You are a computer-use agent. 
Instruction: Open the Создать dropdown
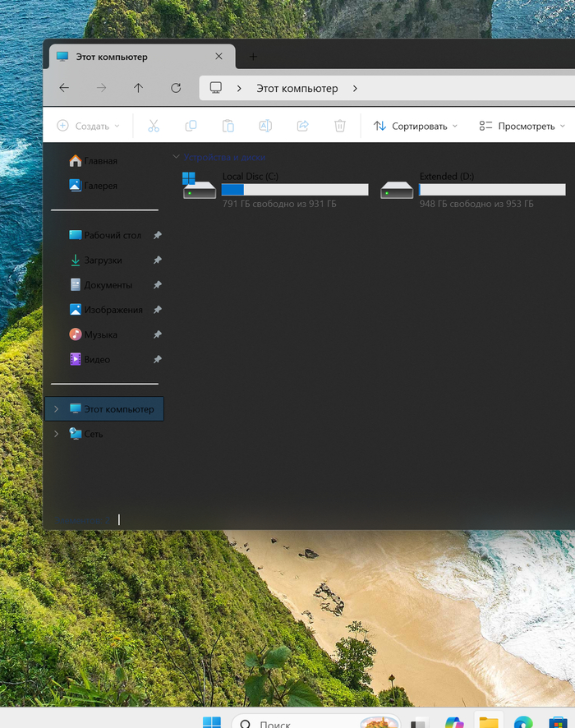point(88,126)
